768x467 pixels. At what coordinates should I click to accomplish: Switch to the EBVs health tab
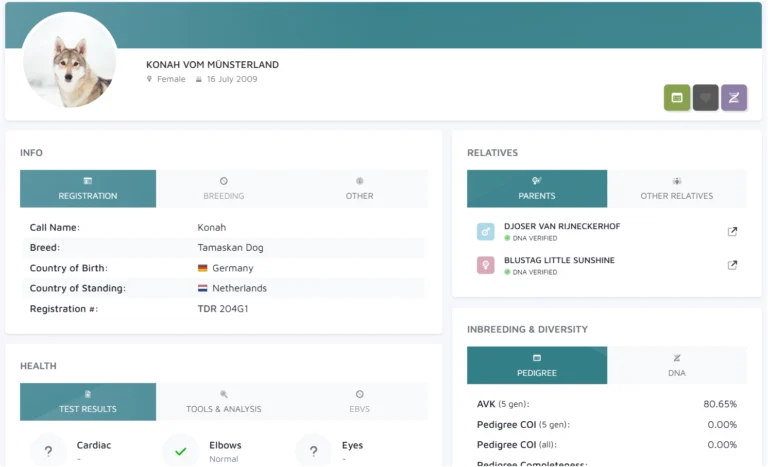(359, 401)
